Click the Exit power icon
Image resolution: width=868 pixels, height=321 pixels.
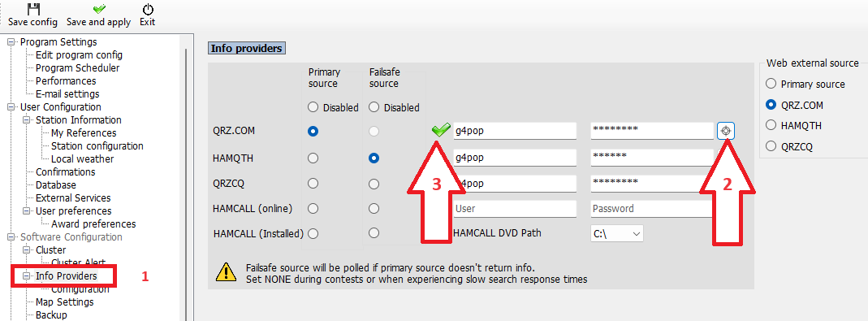[148, 9]
